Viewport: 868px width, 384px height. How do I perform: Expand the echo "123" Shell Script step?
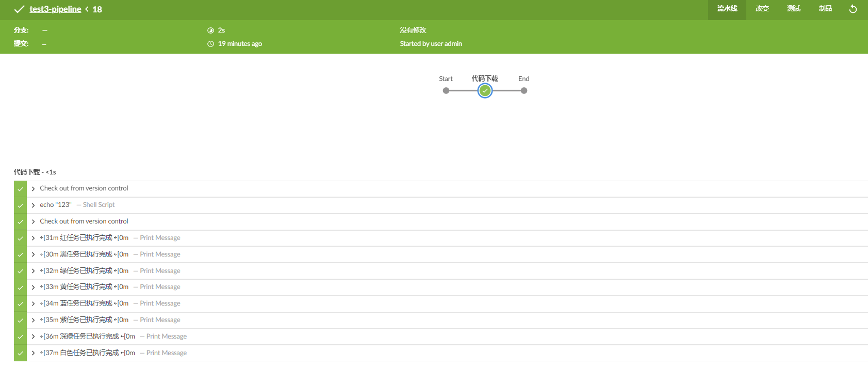(33, 205)
